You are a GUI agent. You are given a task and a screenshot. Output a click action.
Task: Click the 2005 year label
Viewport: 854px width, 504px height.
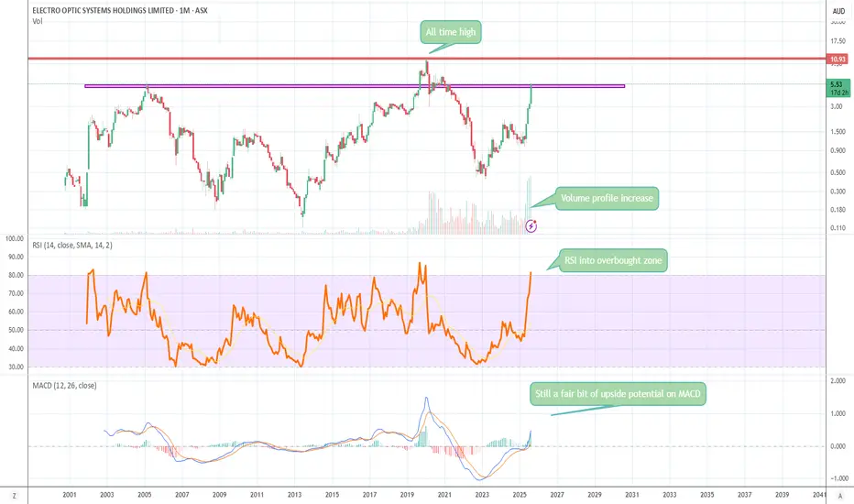tap(145, 495)
